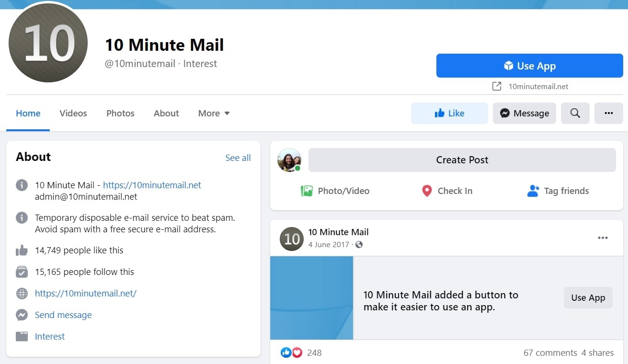Open Messenger via the Send message icon
Image resolution: width=628 pixels, height=364 pixels.
(x=22, y=315)
